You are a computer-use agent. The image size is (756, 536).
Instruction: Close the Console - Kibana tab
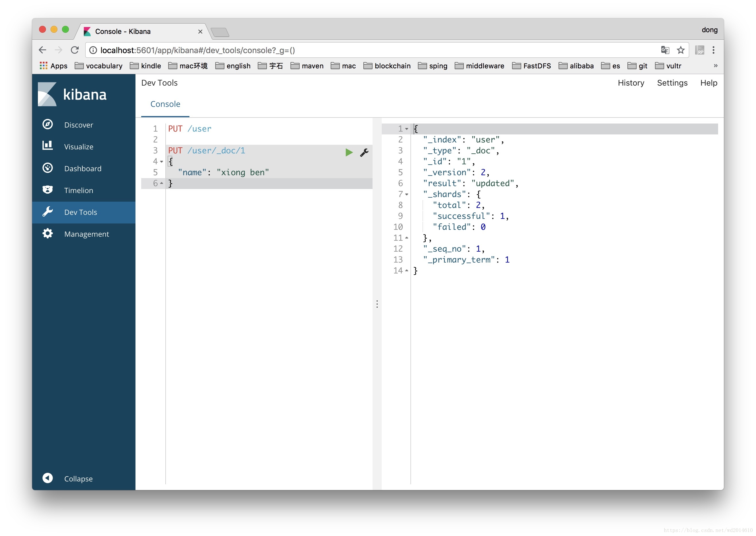click(200, 31)
